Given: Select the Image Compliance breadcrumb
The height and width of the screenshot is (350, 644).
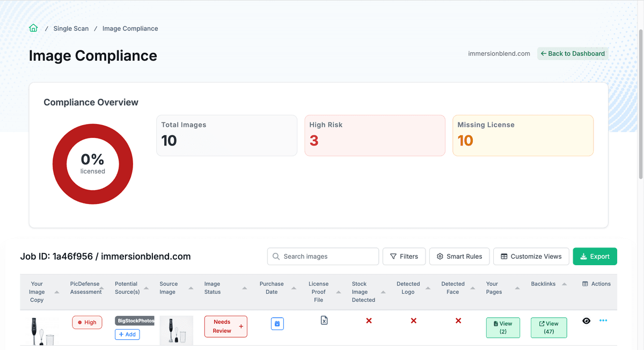Looking at the screenshot, I should tap(130, 28).
